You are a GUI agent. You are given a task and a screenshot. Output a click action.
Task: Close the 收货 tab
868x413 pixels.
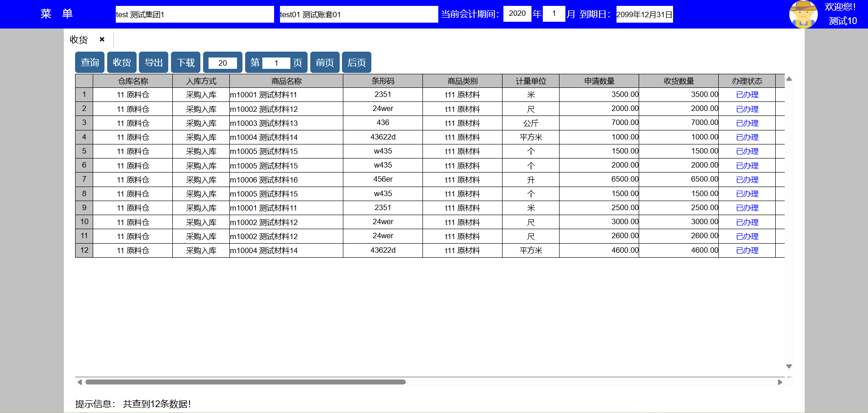(x=102, y=39)
